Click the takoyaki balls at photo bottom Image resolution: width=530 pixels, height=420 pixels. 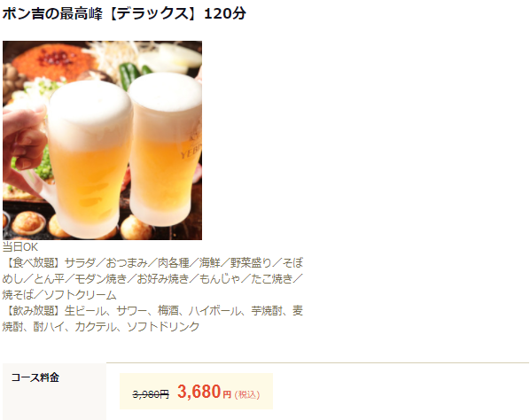[x=28, y=223]
